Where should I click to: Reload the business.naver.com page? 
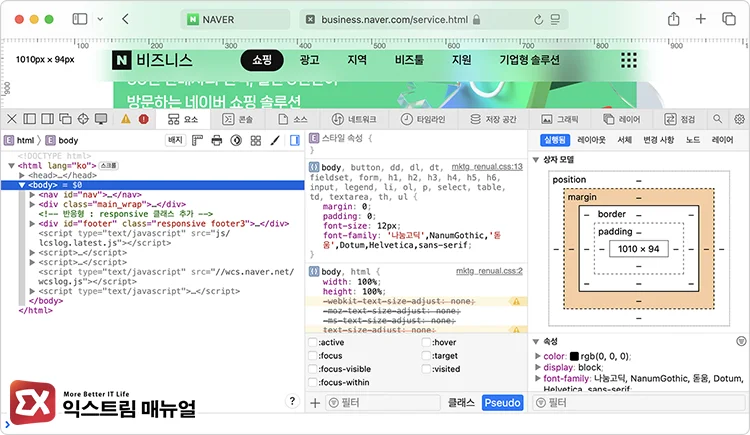538,20
